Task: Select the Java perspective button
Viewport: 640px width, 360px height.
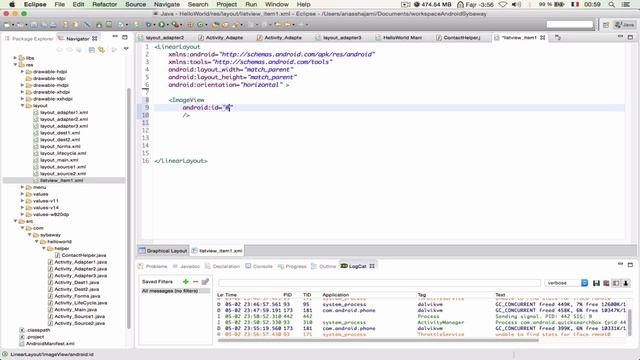Action: pos(624,25)
